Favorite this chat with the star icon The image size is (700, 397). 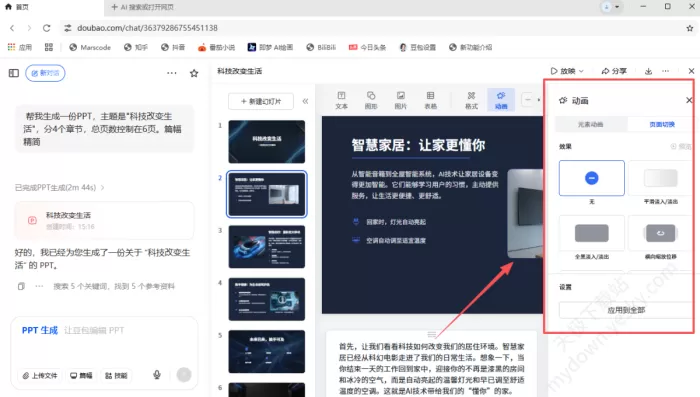tap(194, 73)
